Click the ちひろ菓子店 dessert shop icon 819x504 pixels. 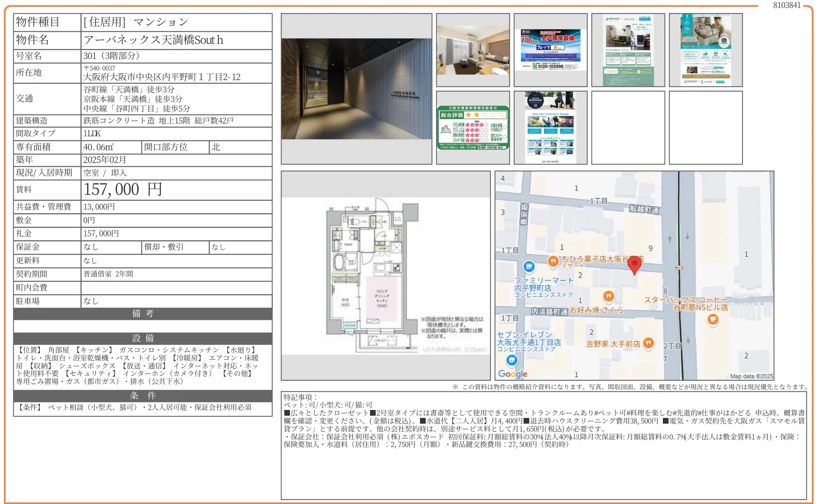pos(553,261)
